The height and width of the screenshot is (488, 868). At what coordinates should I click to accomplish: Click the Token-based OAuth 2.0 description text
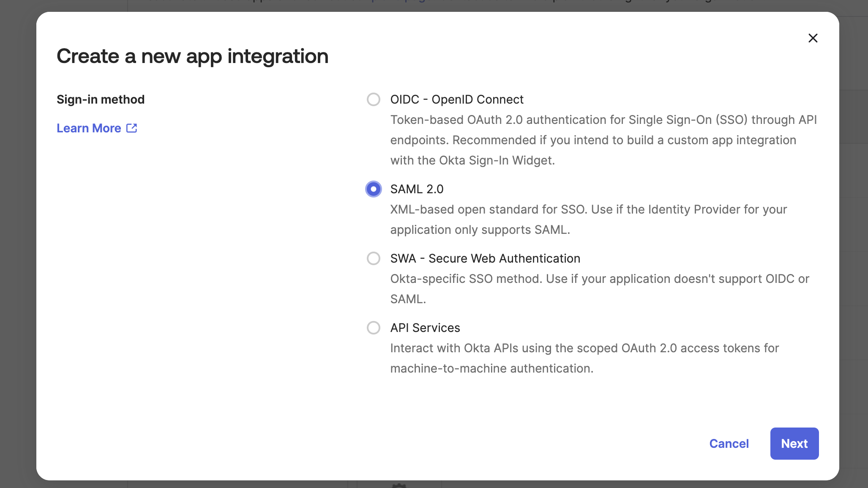(x=603, y=140)
